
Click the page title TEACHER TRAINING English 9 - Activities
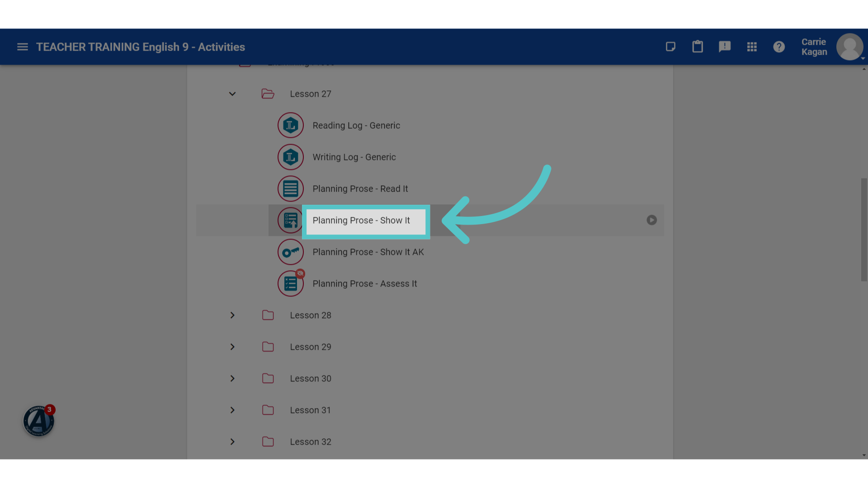[x=141, y=47]
